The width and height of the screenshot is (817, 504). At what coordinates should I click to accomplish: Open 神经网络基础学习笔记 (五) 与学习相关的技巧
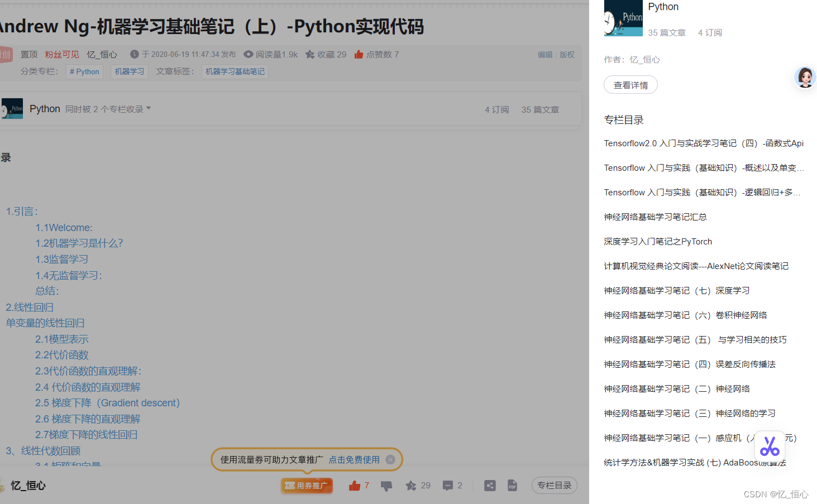695,340
